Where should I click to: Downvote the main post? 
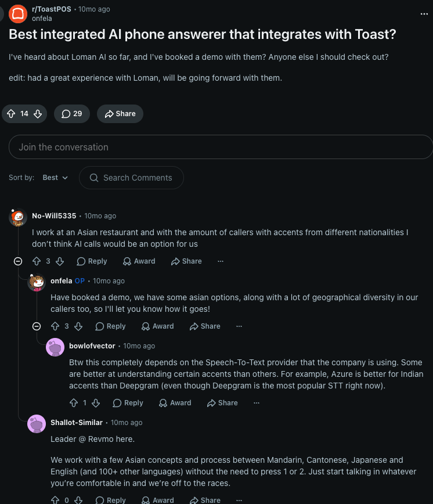38,114
